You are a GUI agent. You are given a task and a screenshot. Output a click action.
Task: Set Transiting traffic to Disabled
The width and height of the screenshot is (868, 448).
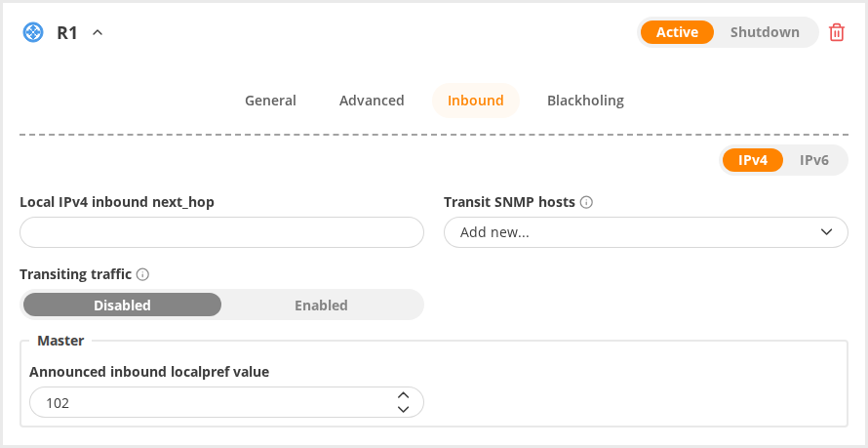coord(122,305)
